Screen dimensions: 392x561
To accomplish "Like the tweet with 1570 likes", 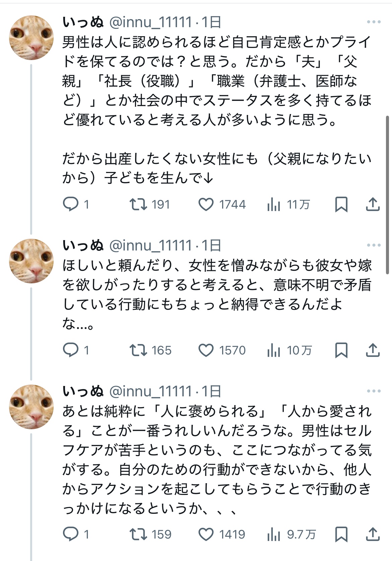I will 206,350.
